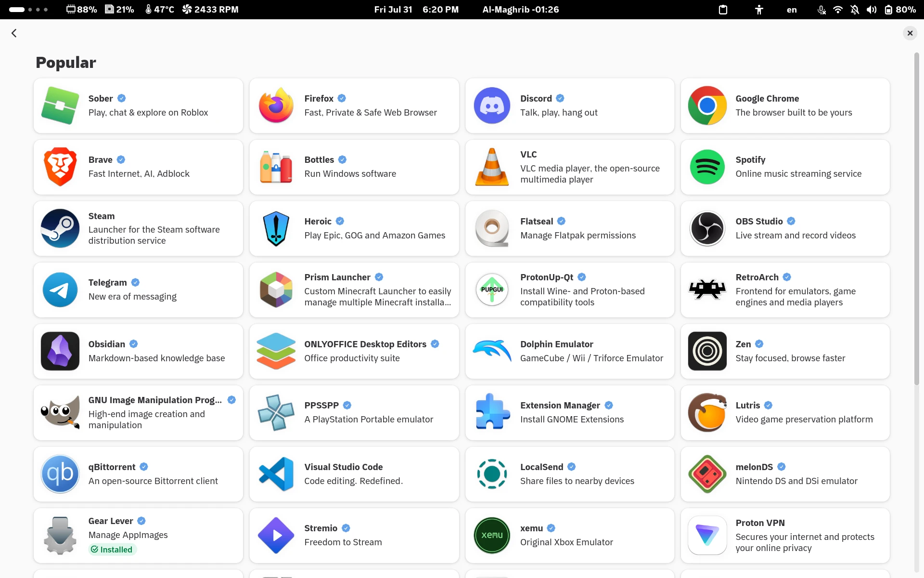Click the Visual Studio Code icon
The width and height of the screenshot is (924, 578).
(x=276, y=474)
